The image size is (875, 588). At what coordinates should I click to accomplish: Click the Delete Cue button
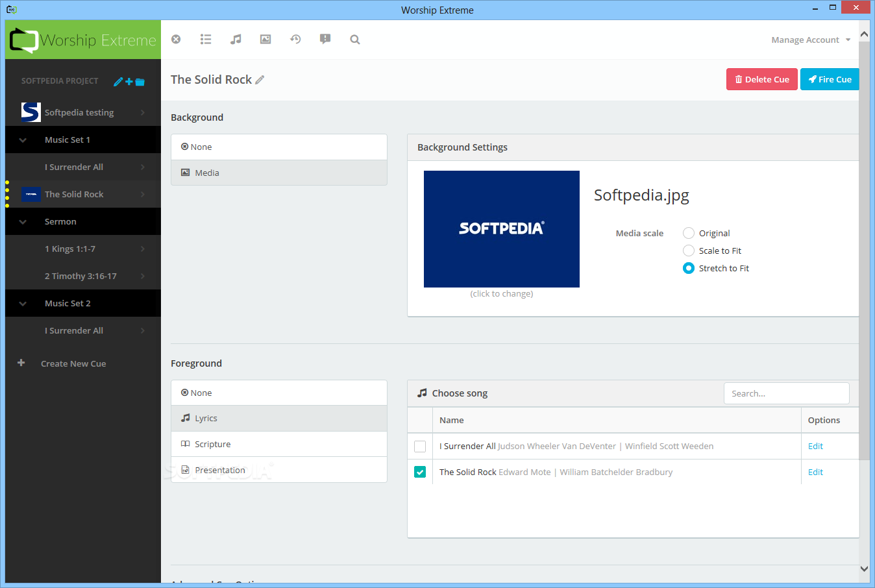coord(762,79)
